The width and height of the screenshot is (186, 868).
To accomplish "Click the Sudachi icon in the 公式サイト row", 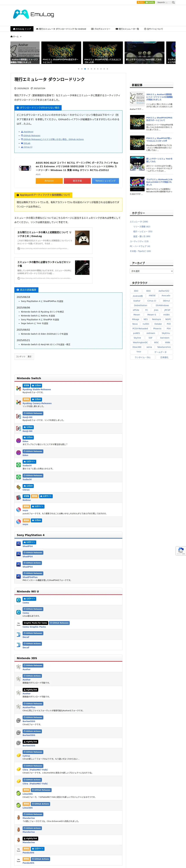I will pos(19,465).
